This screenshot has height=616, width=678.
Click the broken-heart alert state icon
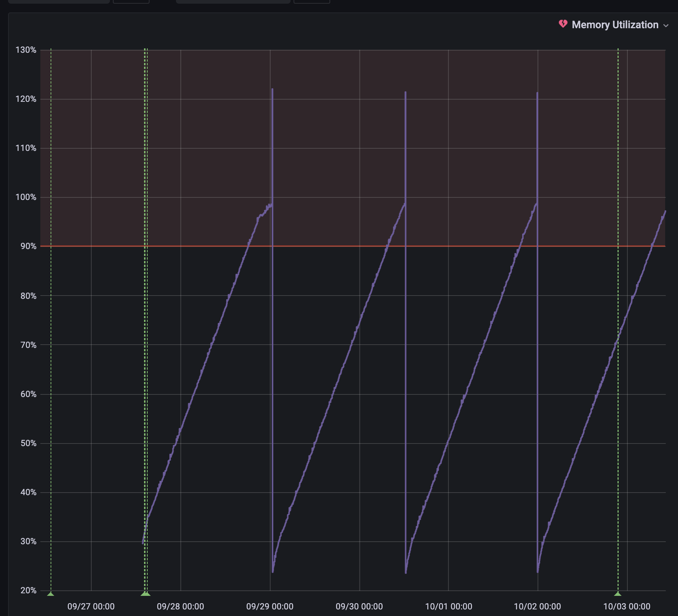[563, 24]
